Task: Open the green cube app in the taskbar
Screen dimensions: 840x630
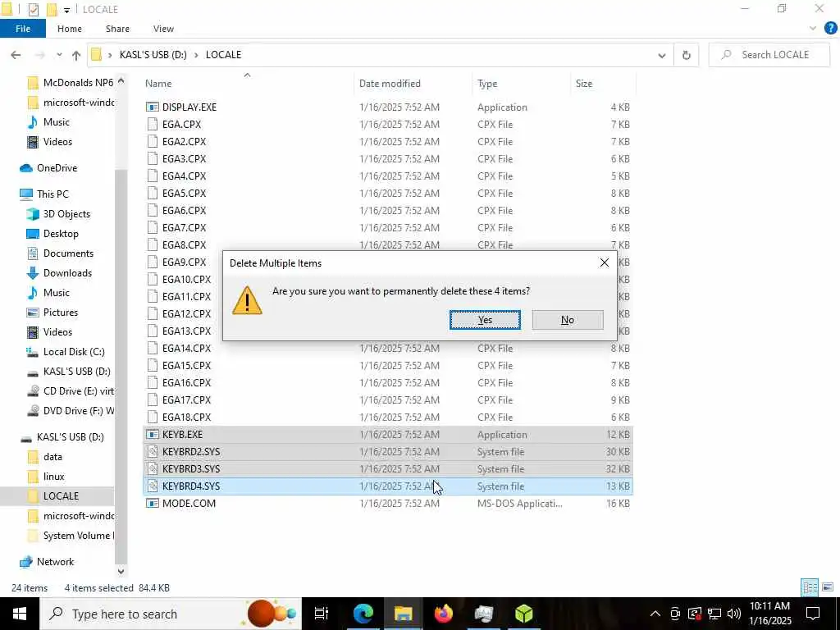Action: [523, 614]
